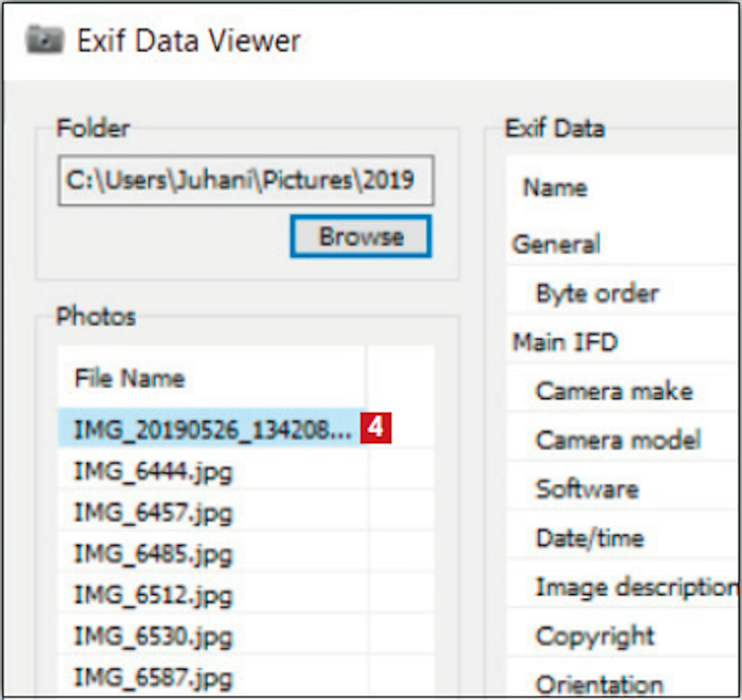Collapse the Main IFD group
The width and height of the screenshot is (742, 700).
point(565,342)
